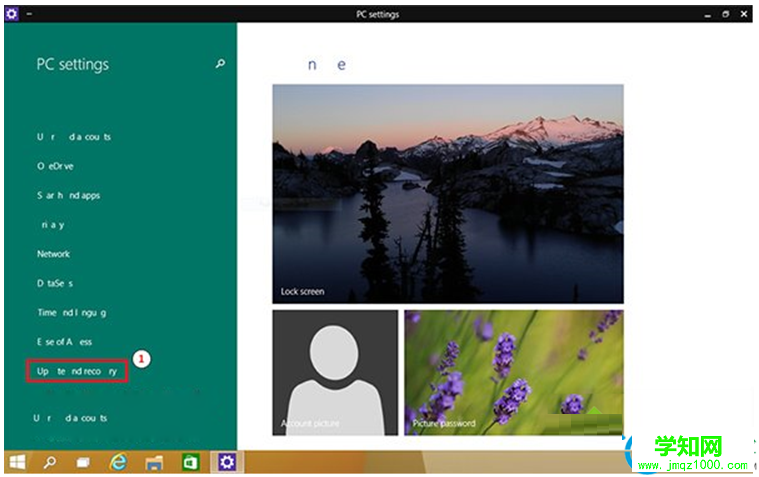This screenshot has width=759, height=477.
Task: Click the PC settings icon in taskbar
Action: [227, 462]
